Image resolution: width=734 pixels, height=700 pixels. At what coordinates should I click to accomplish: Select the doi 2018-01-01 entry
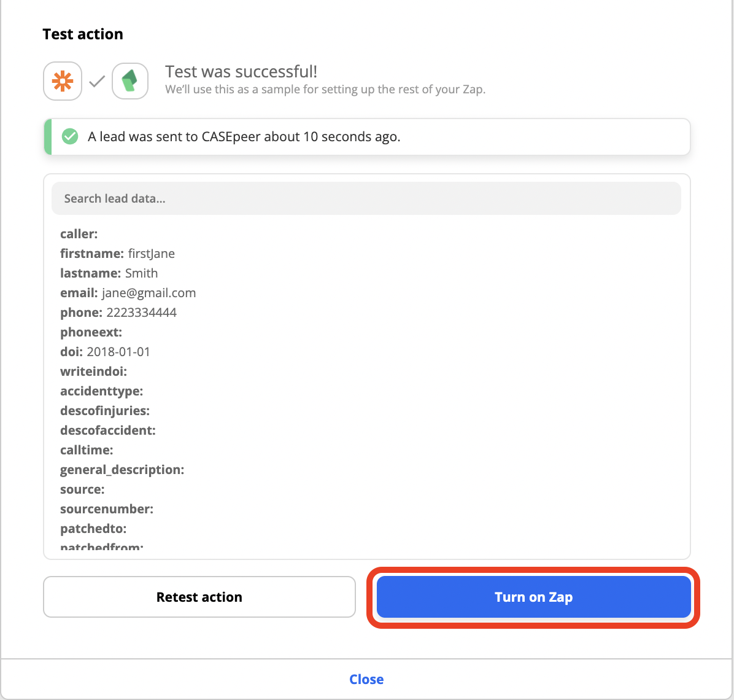(x=106, y=352)
